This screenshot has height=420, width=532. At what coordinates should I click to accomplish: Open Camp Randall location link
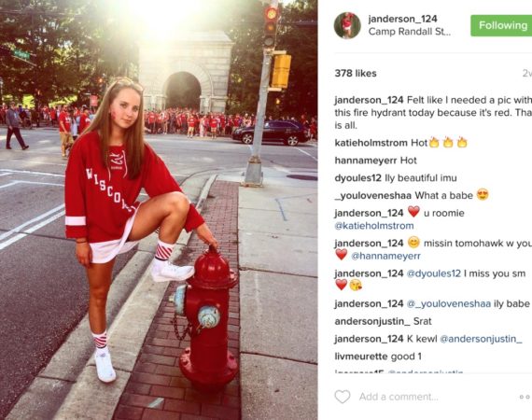tap(410, 32)
